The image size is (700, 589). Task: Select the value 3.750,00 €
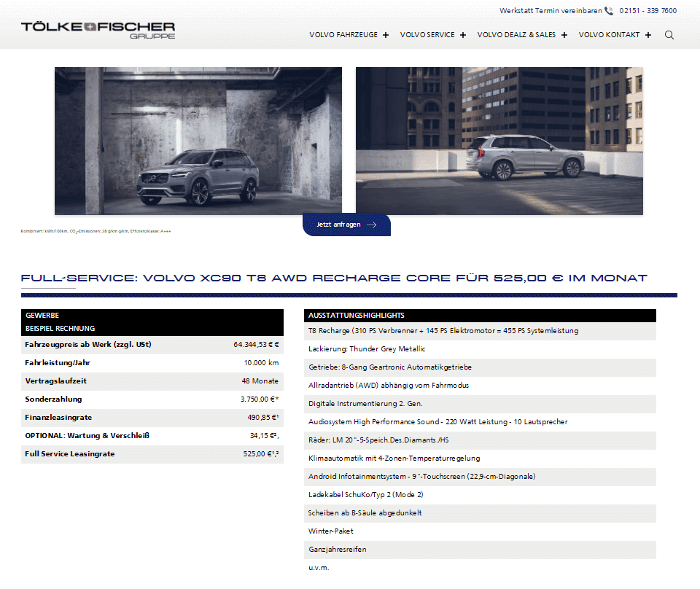(x=260, y=399)
